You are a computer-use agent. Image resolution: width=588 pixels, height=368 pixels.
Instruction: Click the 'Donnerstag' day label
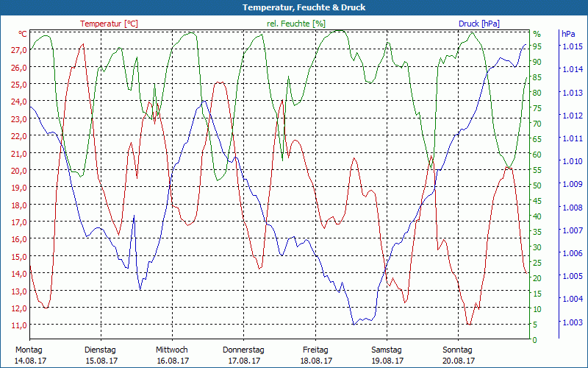point(243,350)
